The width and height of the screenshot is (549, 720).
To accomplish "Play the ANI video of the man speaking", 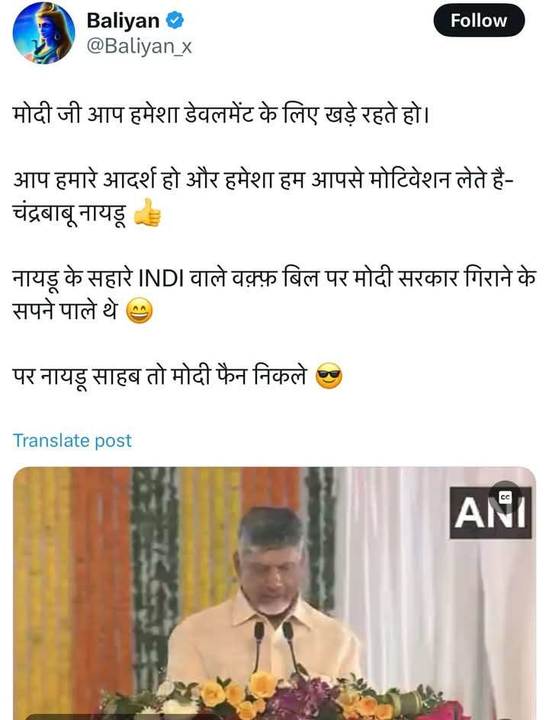I will tap(274, 593).
